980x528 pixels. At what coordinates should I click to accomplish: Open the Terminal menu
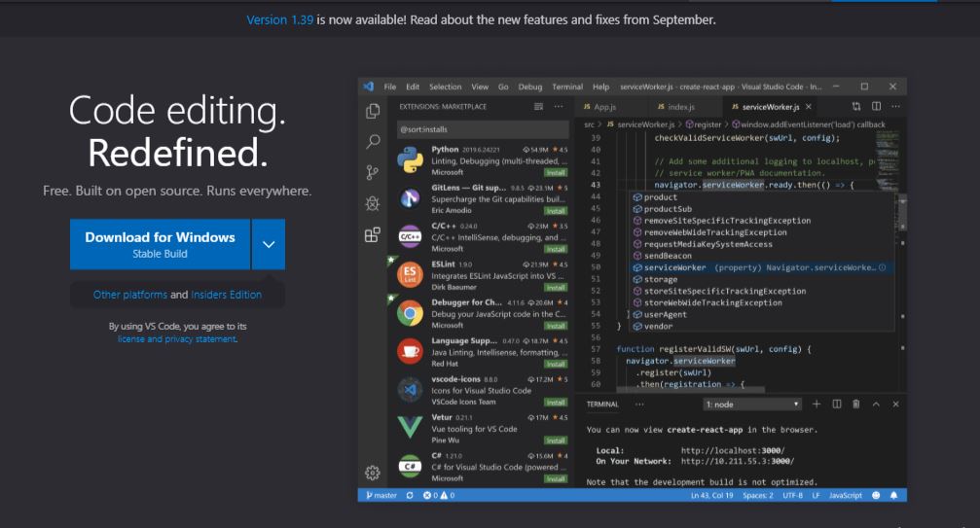point(567,87)
